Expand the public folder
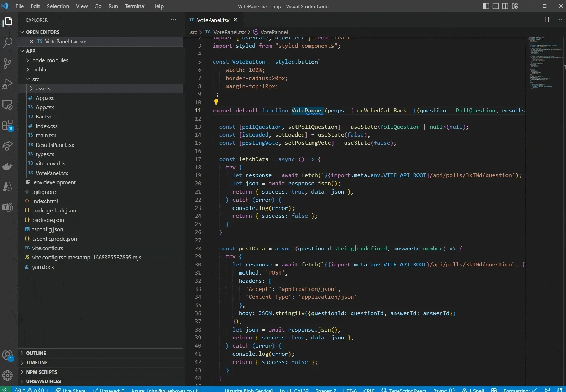This screenshot has width=566, height=392. pos(101,70)
